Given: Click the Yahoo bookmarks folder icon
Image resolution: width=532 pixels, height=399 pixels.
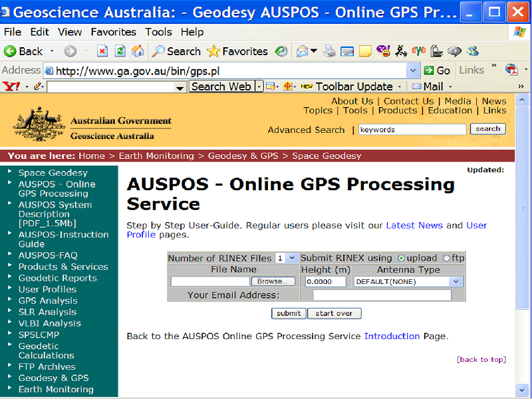Looking at the screenshot, I should pyautogui.click(x=271, y=86).
